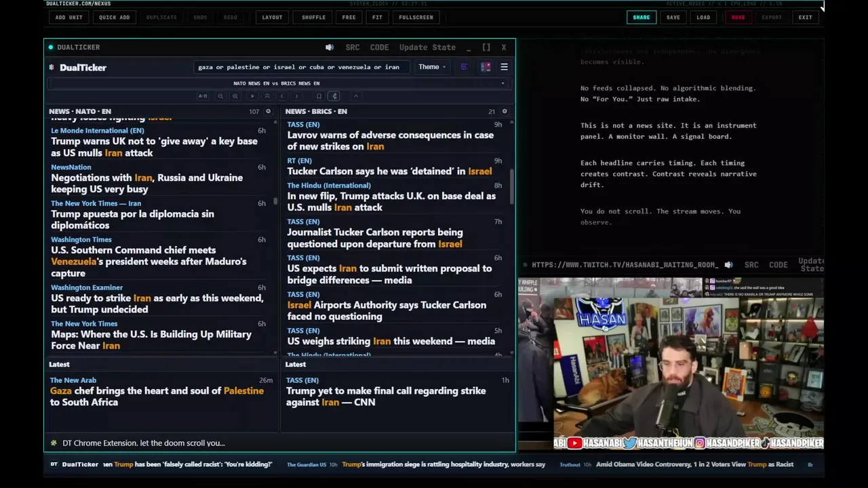This screenshot has height=488, width=868.
Task: Mute the Twitch unit speaker icon
Action: pyautogui.click(x=728, y=265)
